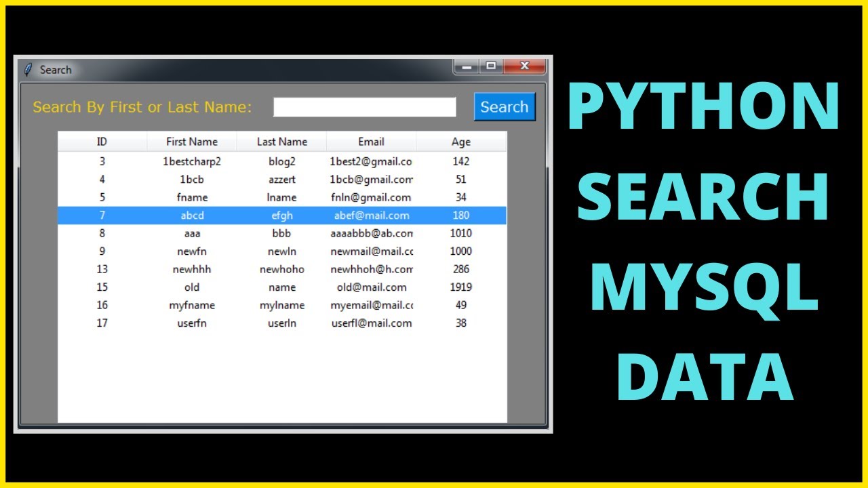Click the blue Search button
The width and height of the screenshot is (868, 488).
coord(505,107)
